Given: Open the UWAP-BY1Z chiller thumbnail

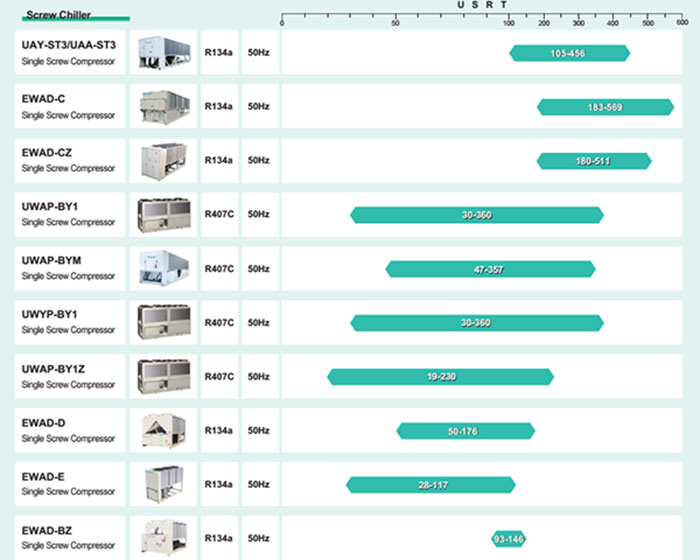Looking at the screenshot, I should (164, 376).
